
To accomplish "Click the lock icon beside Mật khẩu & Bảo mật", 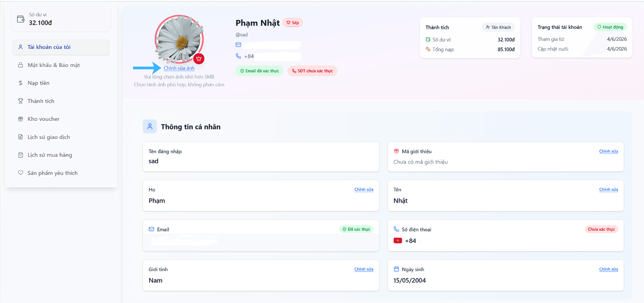I will pos(20,65).
